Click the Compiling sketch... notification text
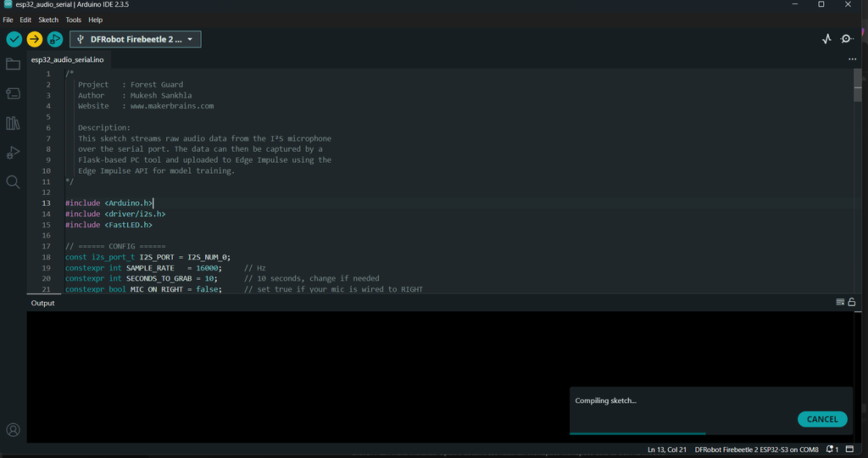Image resolution: width=868 pixels, height=458 pixels. coord(605,400)
